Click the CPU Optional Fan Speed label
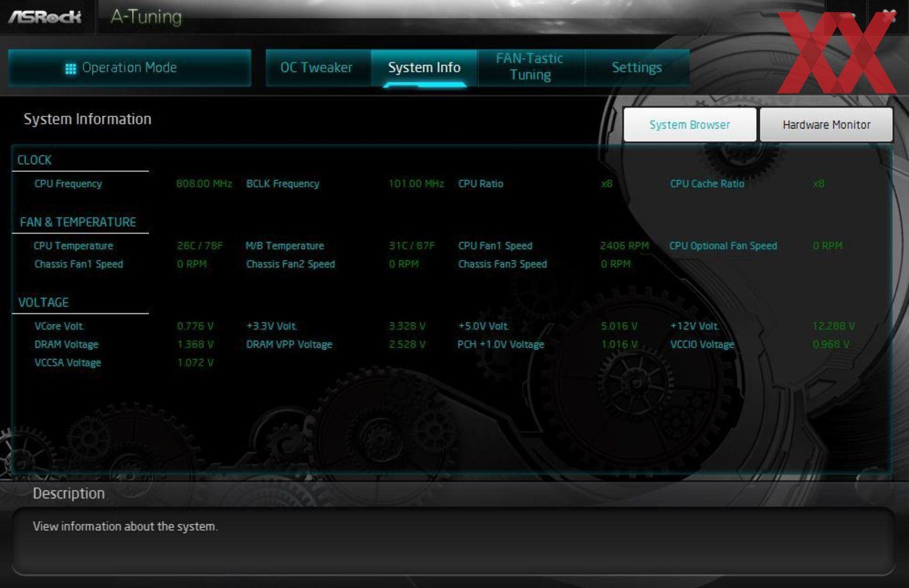This screenshot has height=588, width=909. (723, 246)
